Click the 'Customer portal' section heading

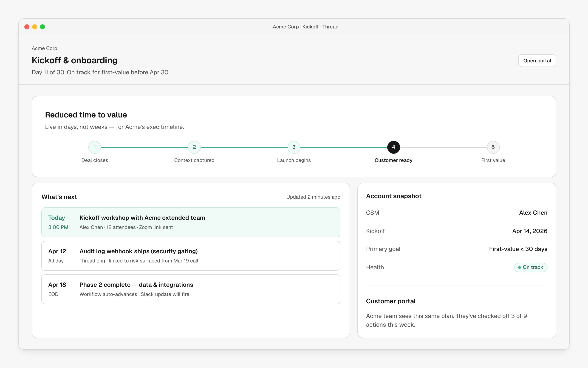(391, 301)
